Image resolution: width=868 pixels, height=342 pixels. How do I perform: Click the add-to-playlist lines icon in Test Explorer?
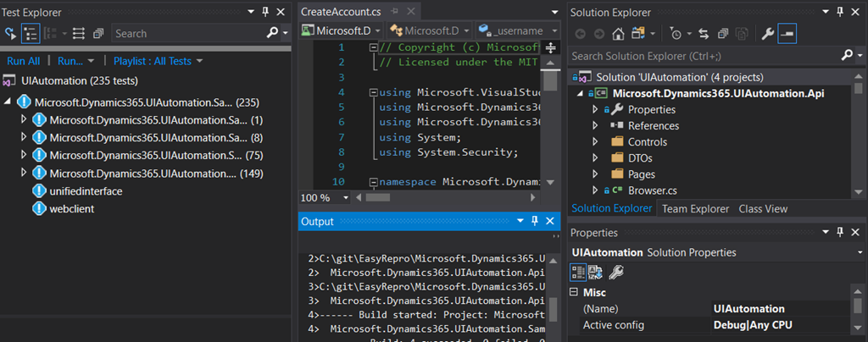click(79, 33)
